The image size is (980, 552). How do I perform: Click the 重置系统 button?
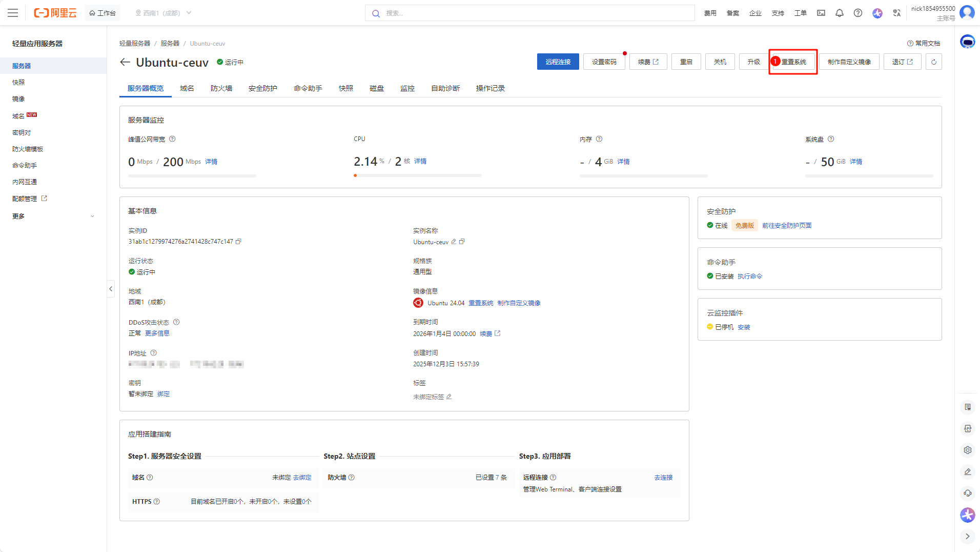point(793,62)
